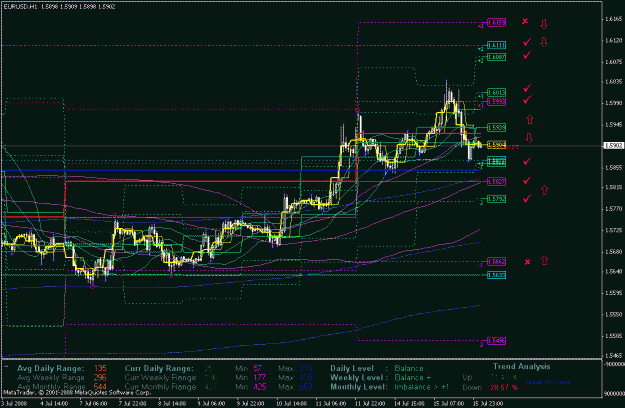The width and height of the screenshot is (625, 408).
Task: Select the magenta 1.5498 price label
Action: coord(497,341)
